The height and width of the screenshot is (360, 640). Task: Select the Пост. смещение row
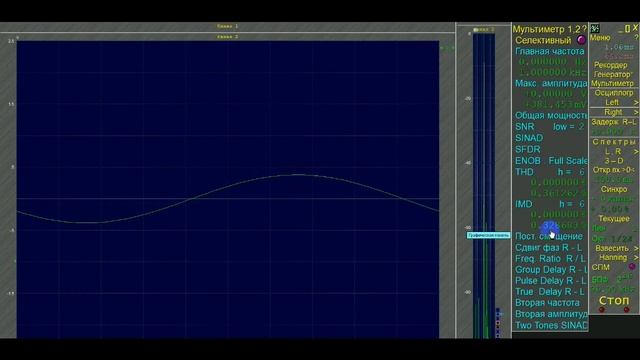coord(549,236)
